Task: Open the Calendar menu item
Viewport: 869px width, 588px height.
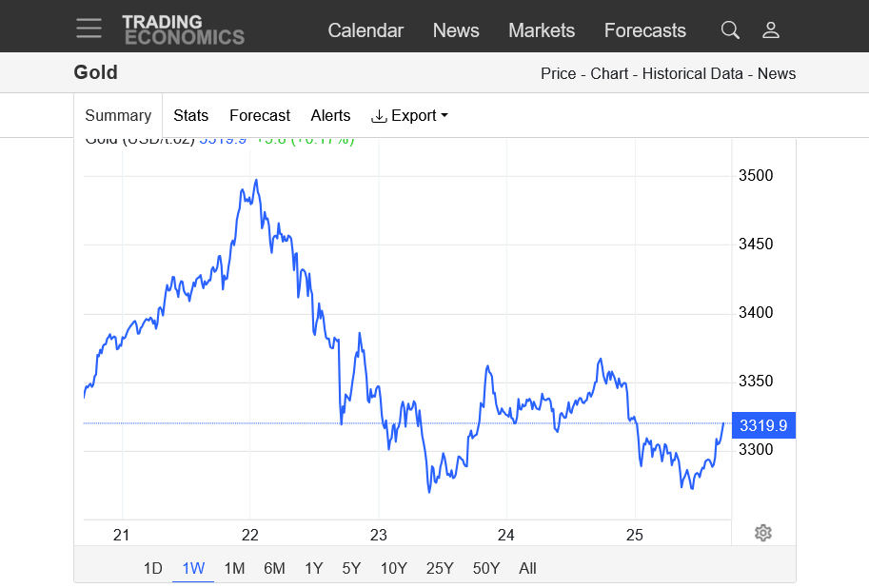Action: [x=365, y=30]
